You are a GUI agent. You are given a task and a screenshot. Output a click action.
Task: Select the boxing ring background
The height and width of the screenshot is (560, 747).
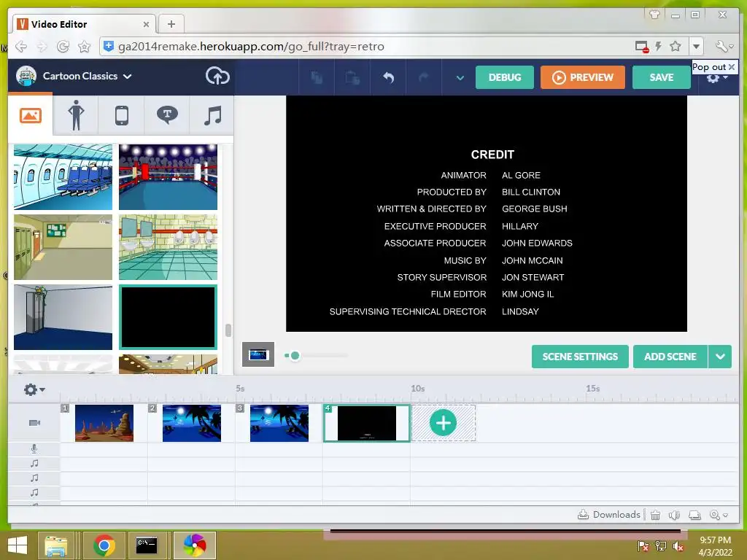(169, 177)
